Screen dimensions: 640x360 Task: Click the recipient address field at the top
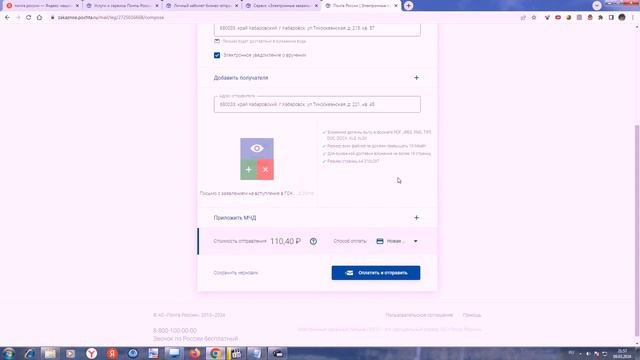(x=317, y=29)
